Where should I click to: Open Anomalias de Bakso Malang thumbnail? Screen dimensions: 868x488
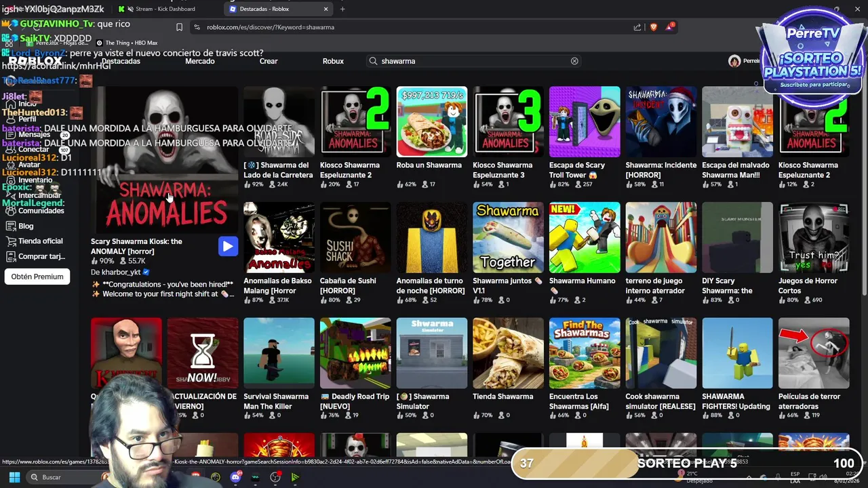[279, 237]
